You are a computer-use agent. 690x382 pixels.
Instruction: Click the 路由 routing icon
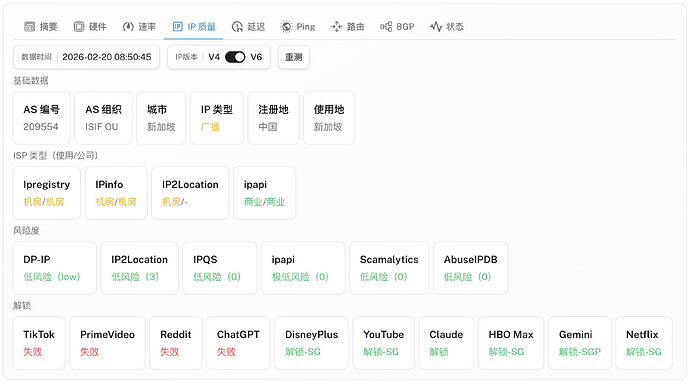tap(337, 27)
